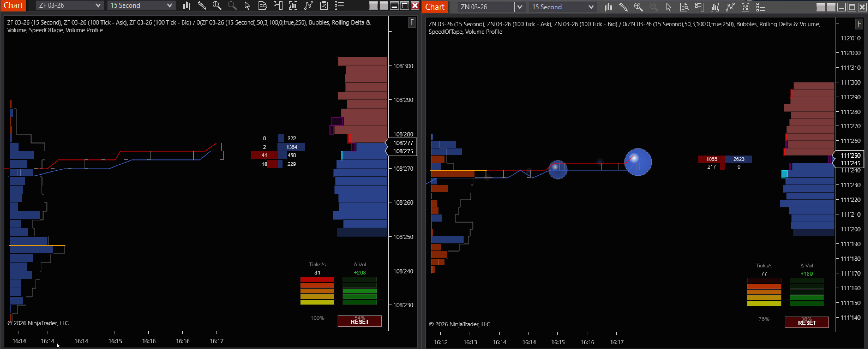868x349 pixels.
Task: Click the 41 red cell in ZF chart
Action: pos(264,156)
